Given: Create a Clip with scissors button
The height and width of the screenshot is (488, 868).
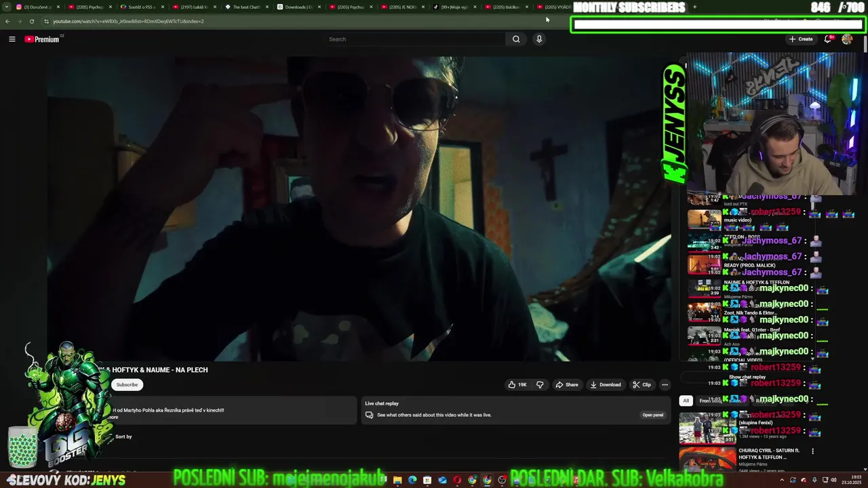Looking at the screenshot, I should point(642,385).
